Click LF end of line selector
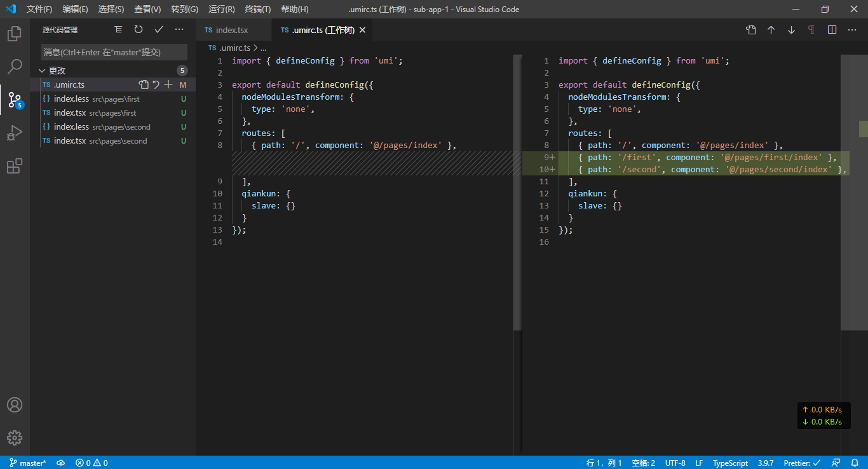The height and width of the screenshot is (469, 868). 699,463
